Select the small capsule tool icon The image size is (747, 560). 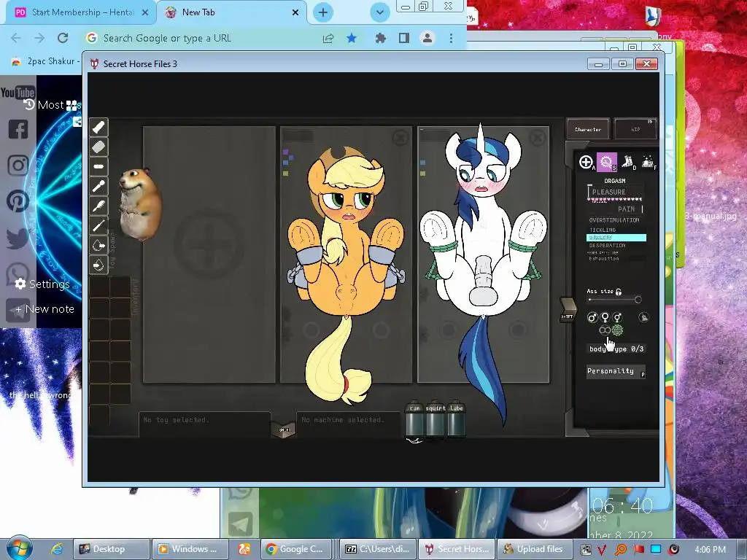click(98, 167)
